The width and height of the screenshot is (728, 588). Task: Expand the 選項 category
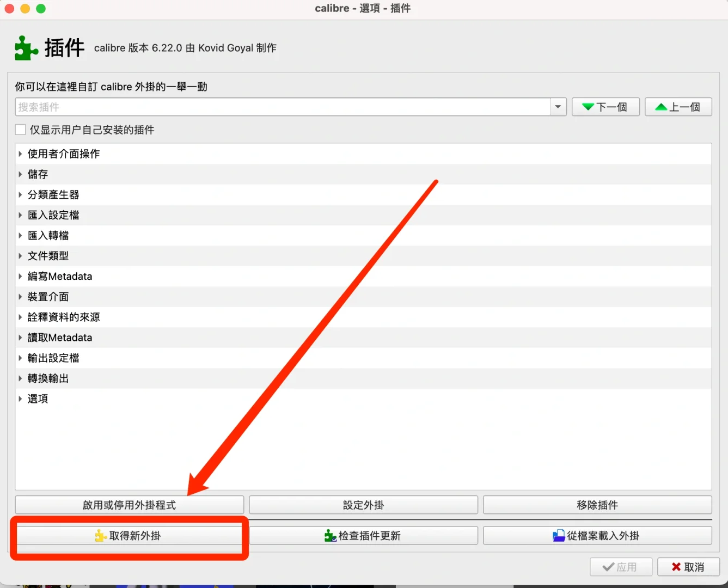[20, 399]
